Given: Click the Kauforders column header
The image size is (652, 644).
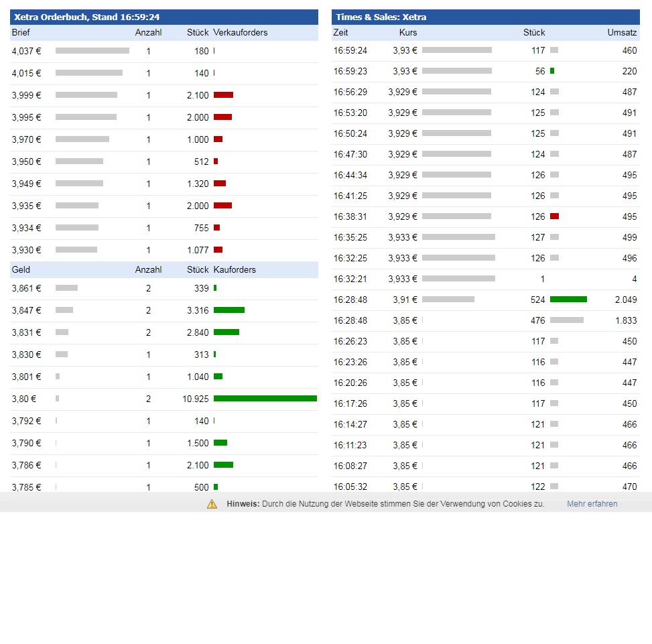Looking at the screenshot, I should tap(235, 269).
